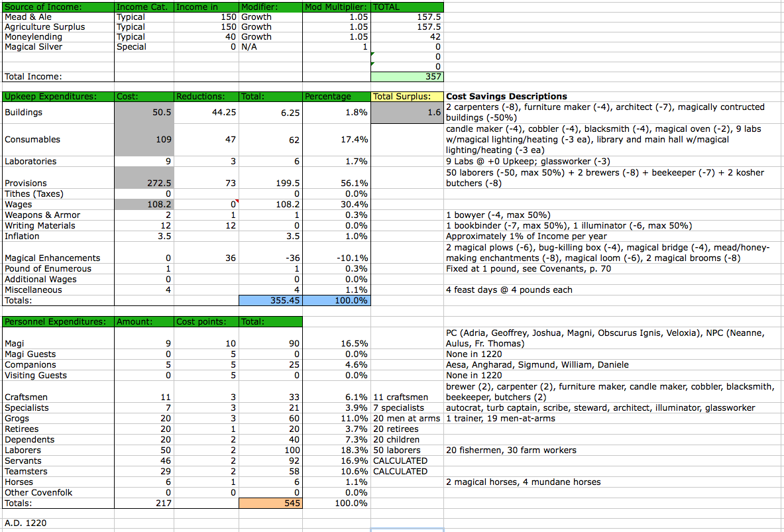Viewport: 784px width, 532px height.
Task: Click the Buildings reductions 44.25 cell
Action: coord(207,113)
